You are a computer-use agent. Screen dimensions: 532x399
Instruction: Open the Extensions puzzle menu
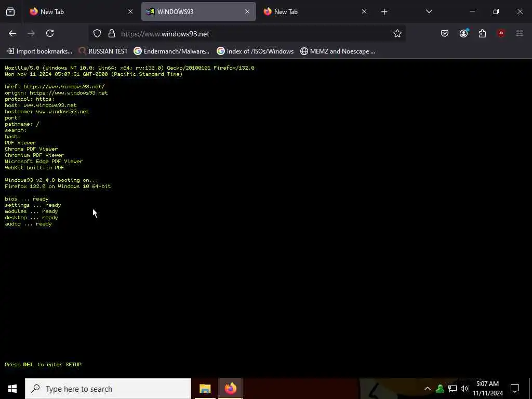(x=482, y=33)
